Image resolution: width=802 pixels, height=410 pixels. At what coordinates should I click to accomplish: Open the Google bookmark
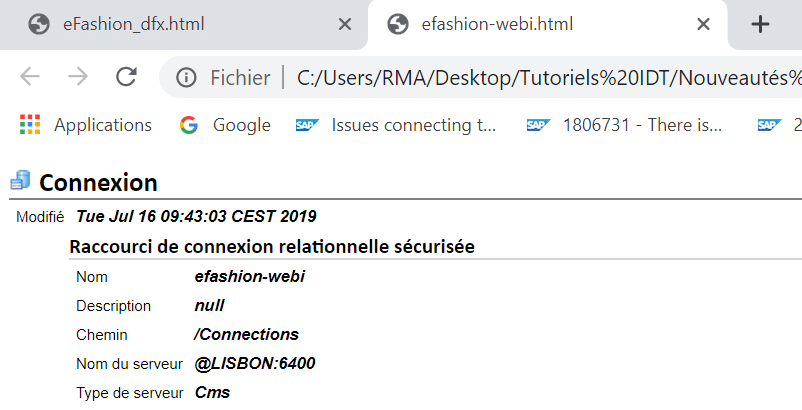(225, 125)
